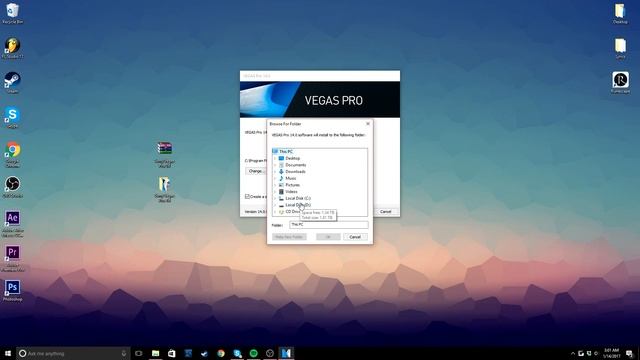Toggle the 'Create a desktop shortcut' checkbox in the installer
This screenshot has height=360, width=640.
pyautogui.click(x=247, y=196)
